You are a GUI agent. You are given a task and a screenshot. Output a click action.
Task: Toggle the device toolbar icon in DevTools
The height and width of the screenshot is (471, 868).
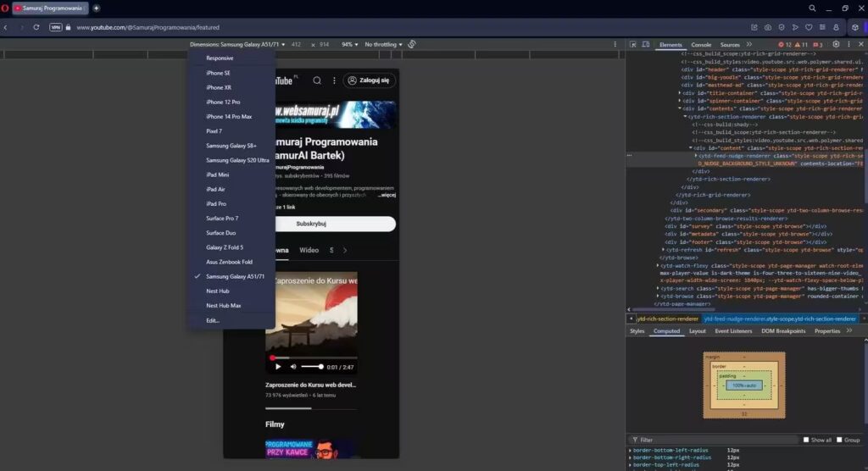click(645, 44)
